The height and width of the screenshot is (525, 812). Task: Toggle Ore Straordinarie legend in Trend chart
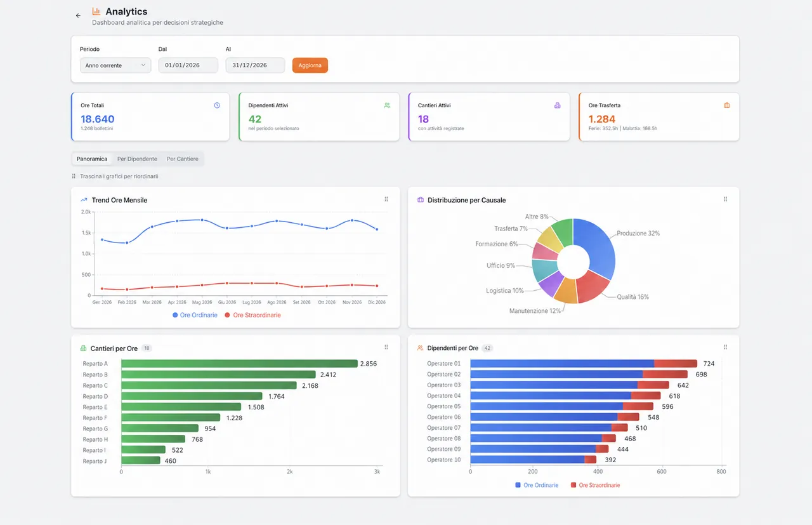pos(252,315)
